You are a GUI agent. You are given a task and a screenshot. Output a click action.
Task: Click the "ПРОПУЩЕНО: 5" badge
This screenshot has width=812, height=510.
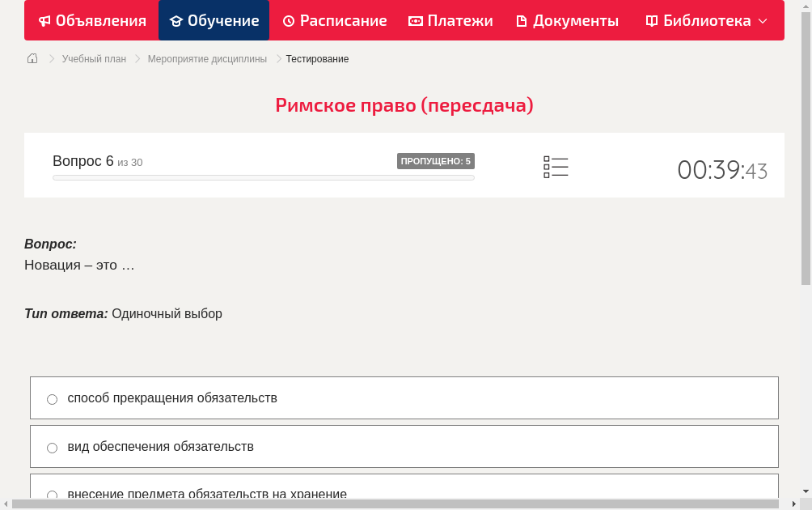435,161
